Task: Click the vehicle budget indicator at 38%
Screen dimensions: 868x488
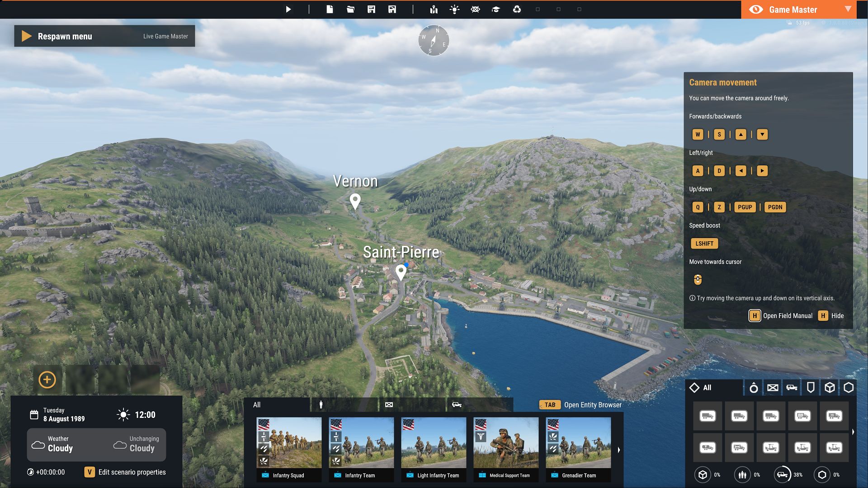Action: click(783, 474)
